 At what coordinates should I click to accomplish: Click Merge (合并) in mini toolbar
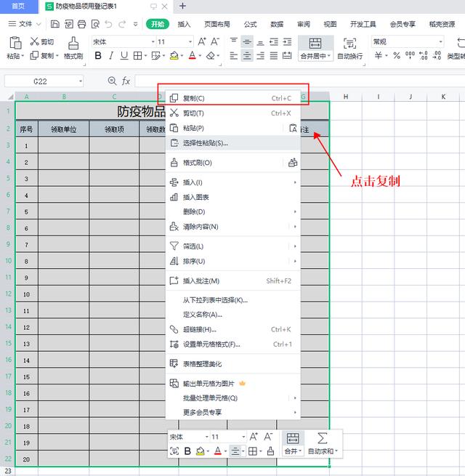[293, 444]
